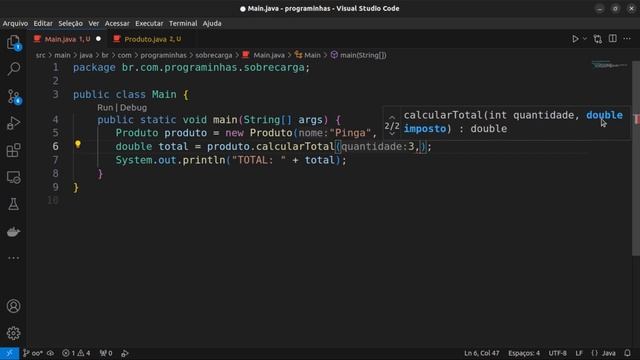Click the minimap code preview
The height and width of the screenshot is (360, 640).
pos(610,65)
